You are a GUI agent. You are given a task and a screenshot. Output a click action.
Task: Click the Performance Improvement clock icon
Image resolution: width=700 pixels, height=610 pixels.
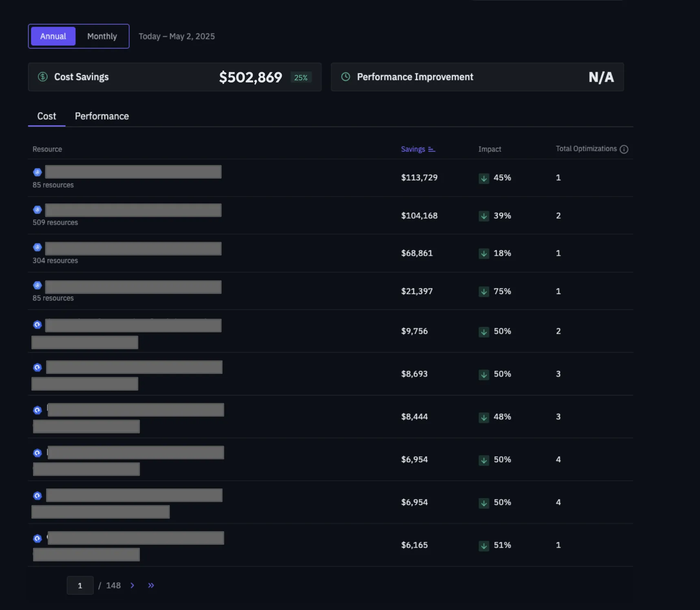[346, 77]
